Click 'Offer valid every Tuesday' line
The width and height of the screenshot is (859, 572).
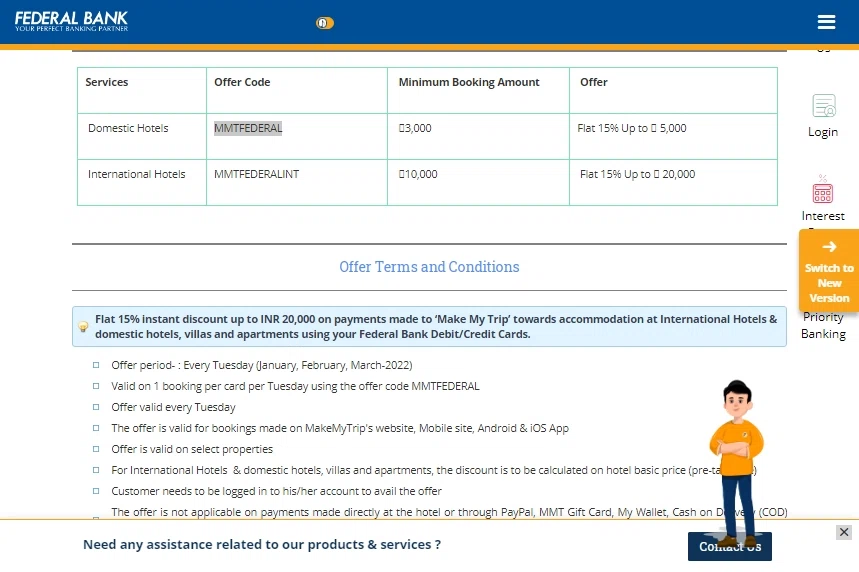[173, 407]
